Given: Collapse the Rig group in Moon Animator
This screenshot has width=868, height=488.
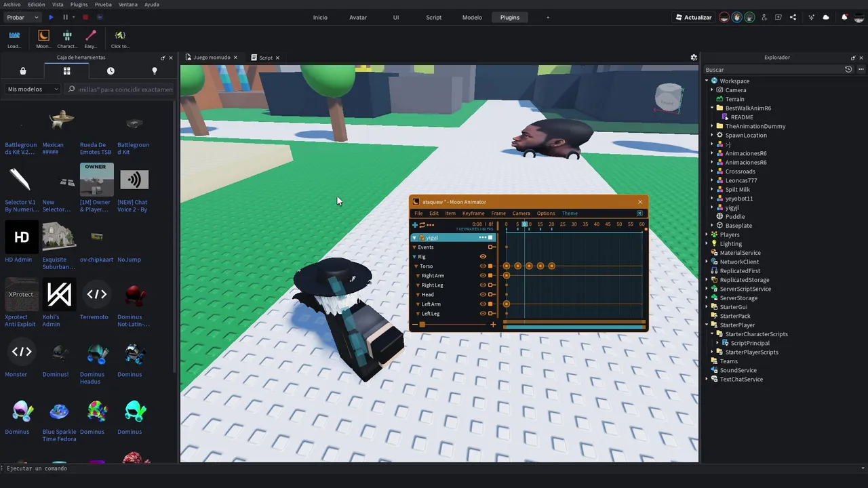Looking at the screenshot, I should click(415, 257).
